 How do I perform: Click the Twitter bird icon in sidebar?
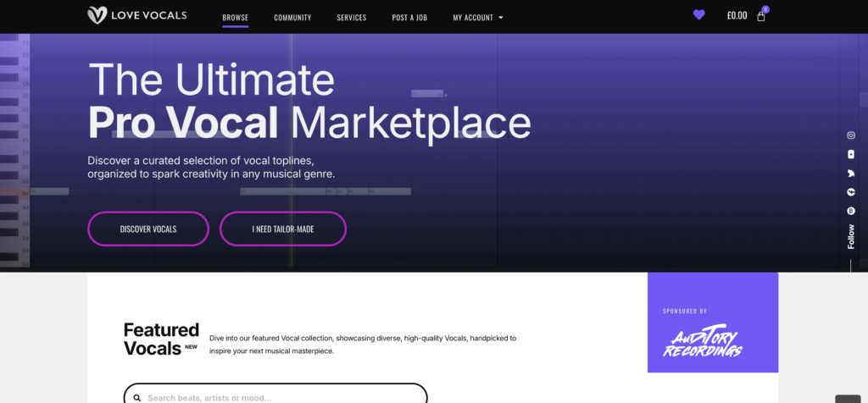[851, 174]
